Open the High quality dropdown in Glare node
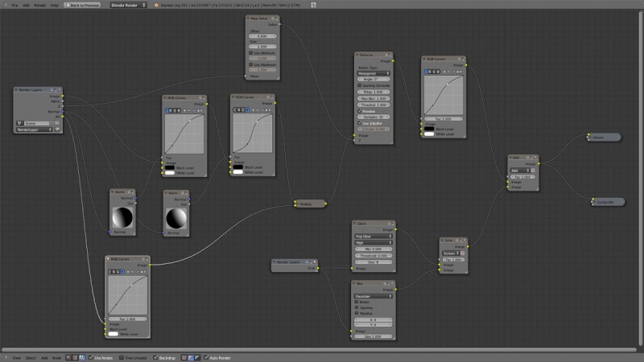This screenshot has width=644, height=362. click(x=374, y=243)
